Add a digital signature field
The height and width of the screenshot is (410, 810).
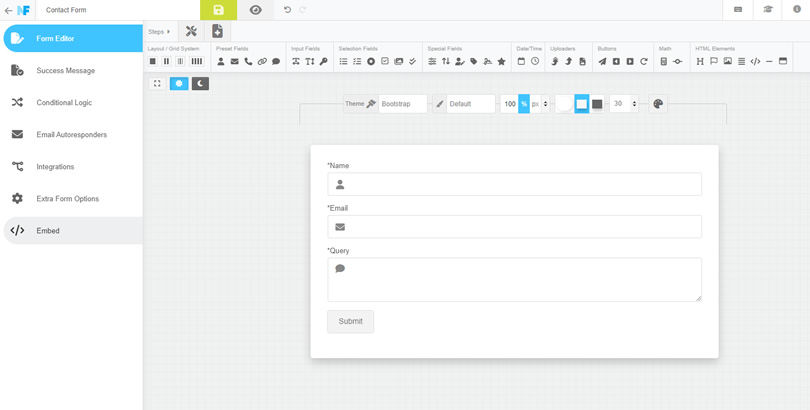point(488,61)
